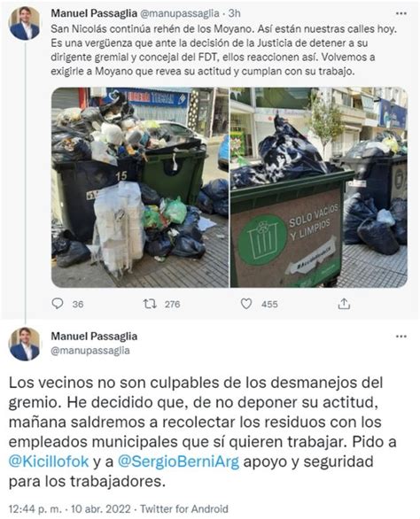Open the left garbage container photo
This screenshot has width=420, height=519.
(140, 187)
